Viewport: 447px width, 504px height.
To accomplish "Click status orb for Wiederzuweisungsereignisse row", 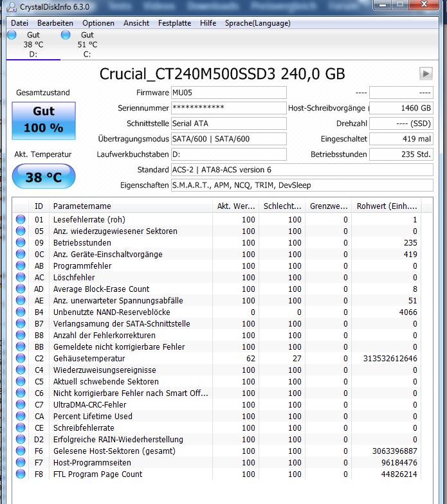I will (21, 370).
